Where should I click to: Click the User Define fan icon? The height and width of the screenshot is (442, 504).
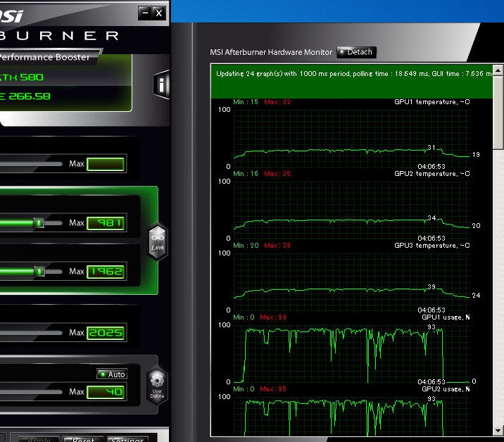pos(157,384)
